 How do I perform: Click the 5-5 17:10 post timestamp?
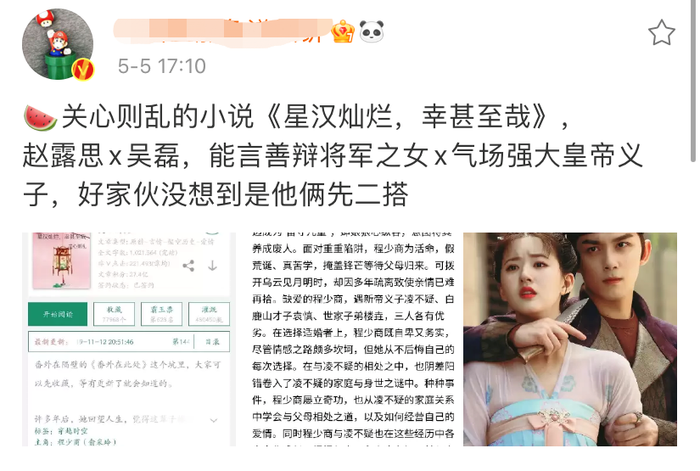point(162,67)
